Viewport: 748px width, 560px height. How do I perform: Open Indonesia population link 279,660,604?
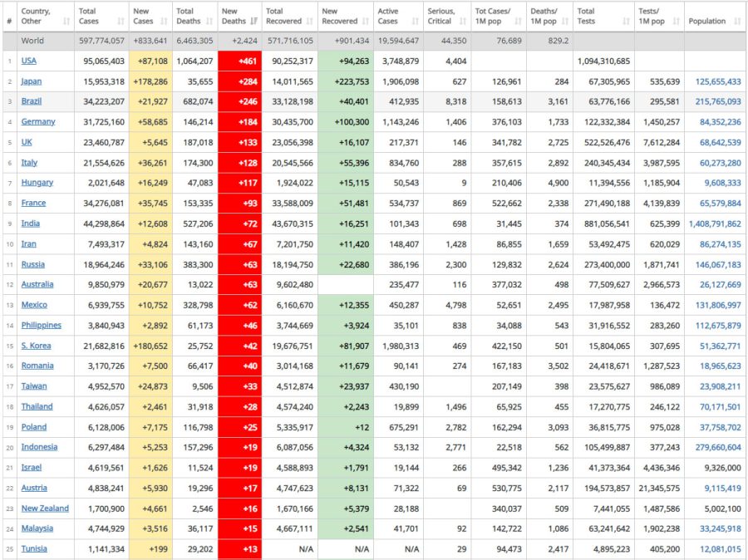point(718,448)
